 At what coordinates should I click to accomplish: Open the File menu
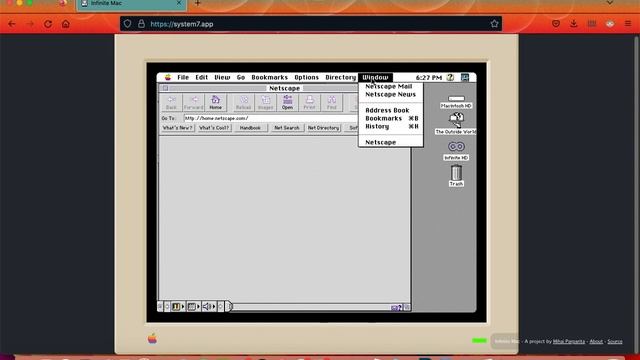[x=183, y=77]
